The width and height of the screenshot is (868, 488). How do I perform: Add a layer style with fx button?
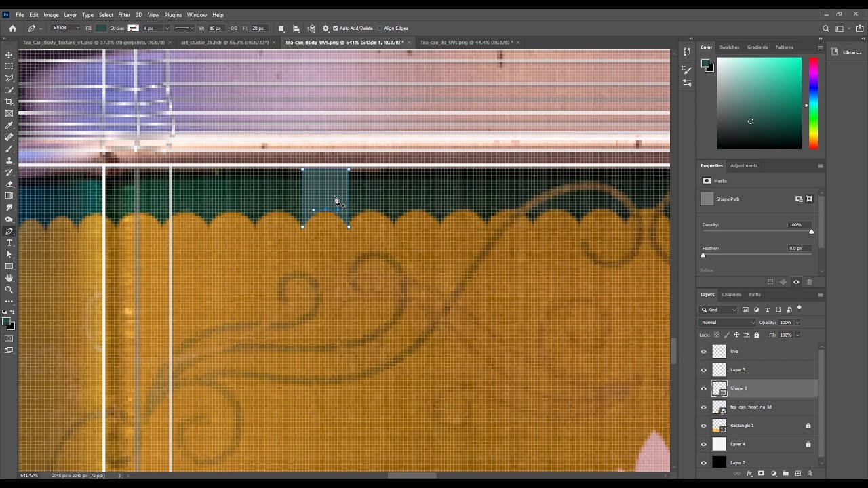[x=749, y=474]
